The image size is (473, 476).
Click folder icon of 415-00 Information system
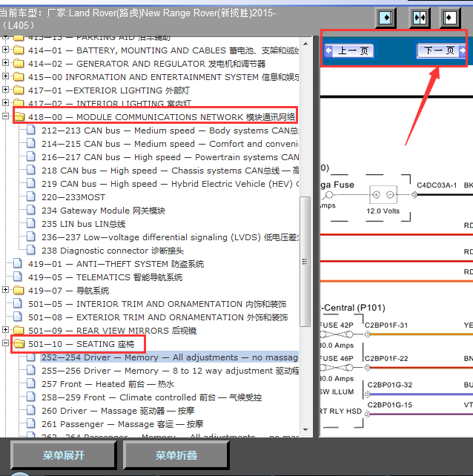(x=19, y=76)
